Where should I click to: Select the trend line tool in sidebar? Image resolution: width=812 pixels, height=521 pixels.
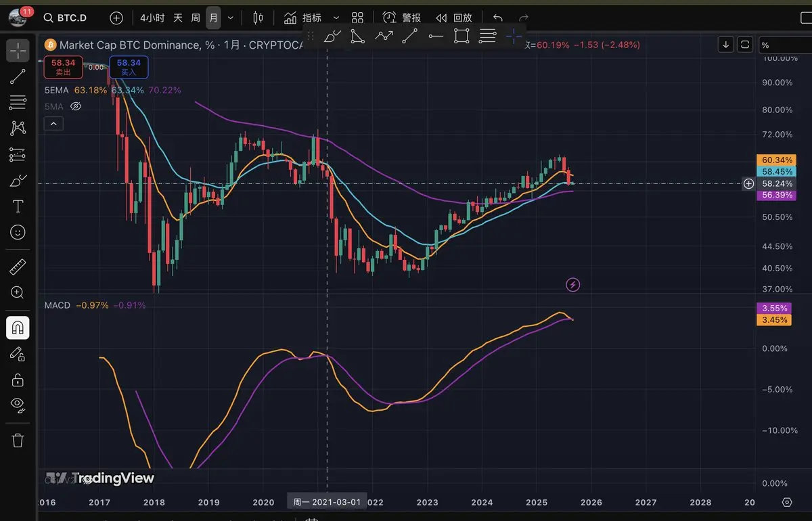point(18,76)
